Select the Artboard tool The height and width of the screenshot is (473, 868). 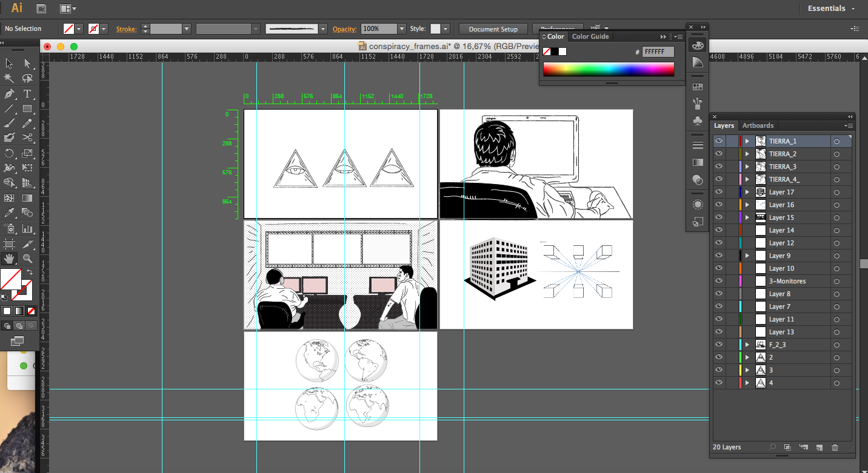click(x=9, y=244)
